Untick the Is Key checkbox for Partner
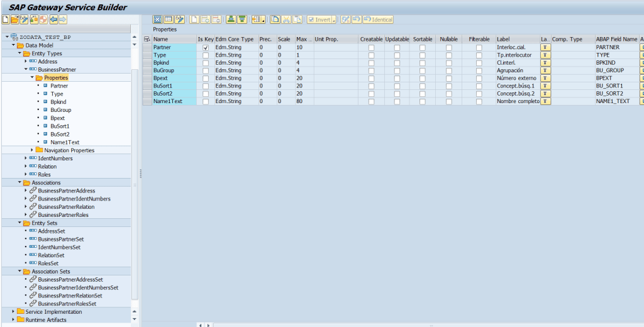Image resolution: width=644 pixels, height=327 pixels. point(206,48)
